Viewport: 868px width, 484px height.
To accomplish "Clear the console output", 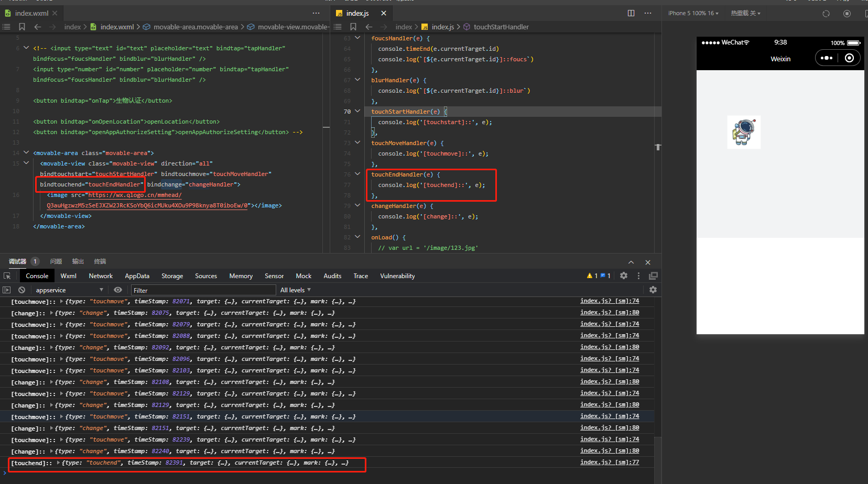I will pyautogui.click(x=21, y=290).
